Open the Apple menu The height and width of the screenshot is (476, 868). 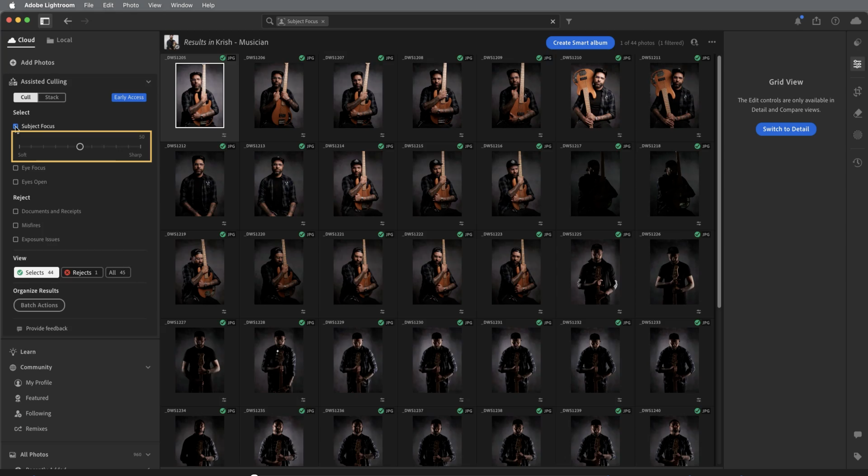tap(12, 5)
